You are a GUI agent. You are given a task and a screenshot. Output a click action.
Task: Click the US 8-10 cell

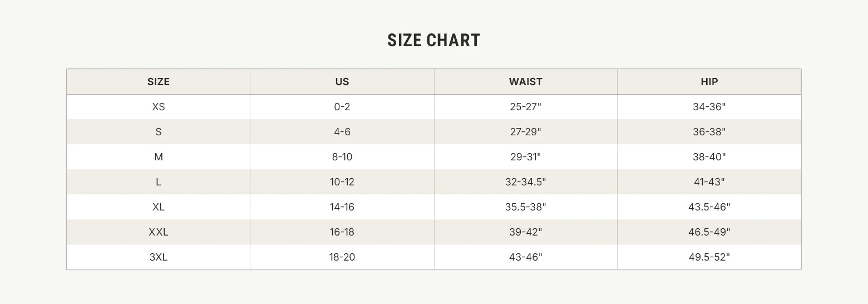point(342,157)
